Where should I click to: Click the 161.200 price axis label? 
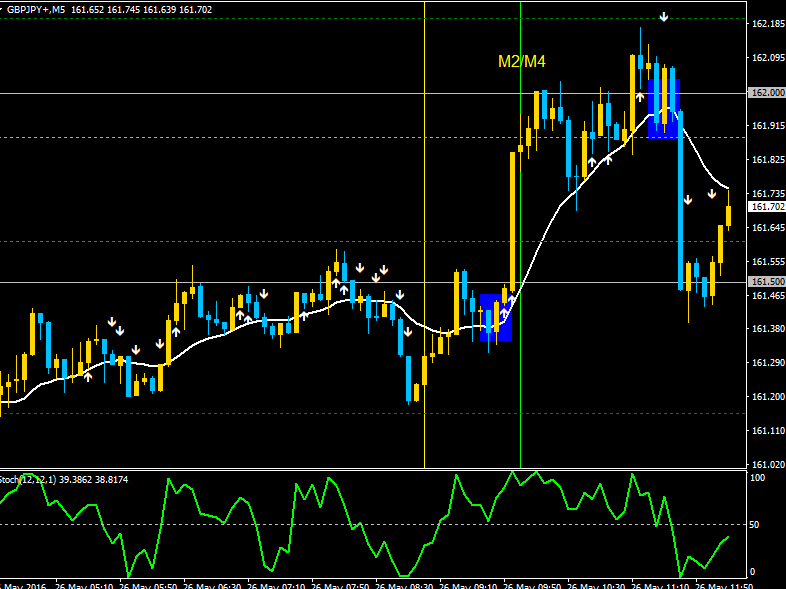tap(768, 397)
